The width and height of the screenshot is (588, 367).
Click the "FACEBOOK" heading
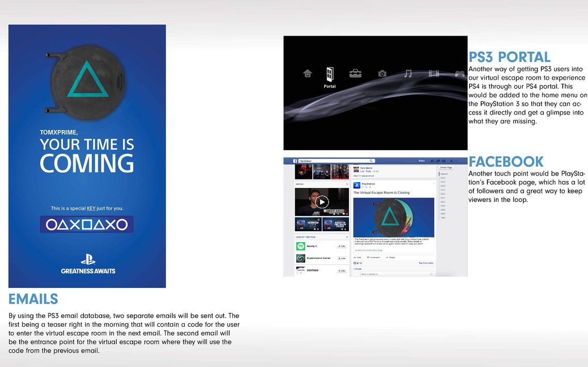coord(506,162)
